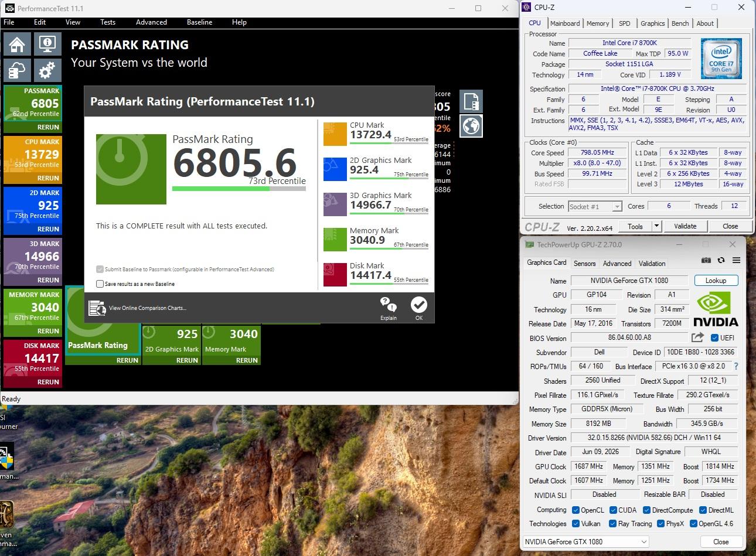Open the Advanced menu

point(151,22)
